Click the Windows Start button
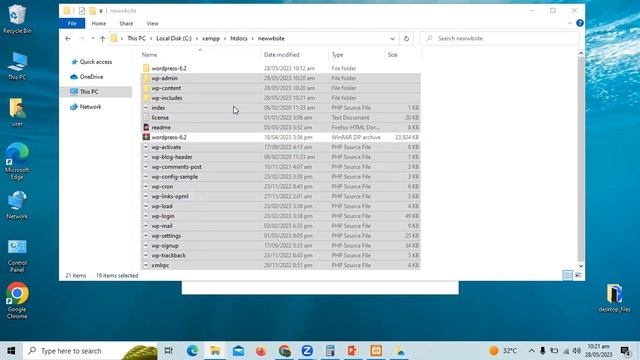 (11, 351)
